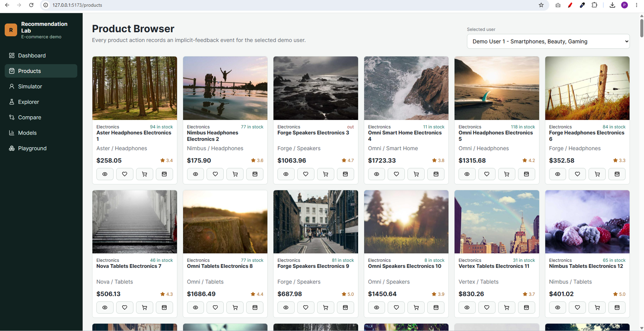Viewport: 644px width, 331px height.
Task: Add Nimbus Tablets Electronics 12 to cart
Action: (x=597, y=307)
